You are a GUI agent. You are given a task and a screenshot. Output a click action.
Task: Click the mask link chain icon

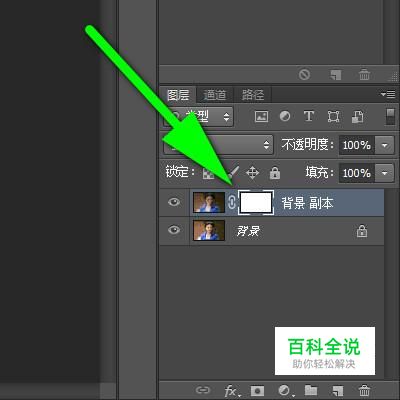(232, 202)
